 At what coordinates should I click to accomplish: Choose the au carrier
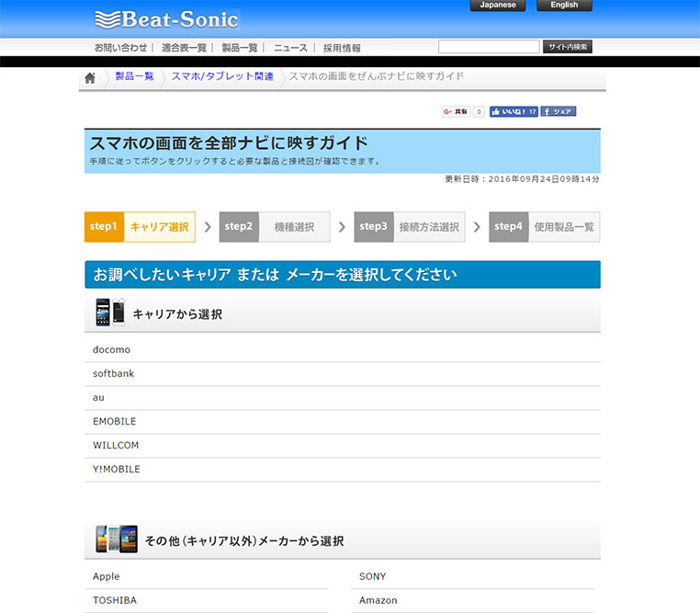pyautogui.click(x=343, y=398)
